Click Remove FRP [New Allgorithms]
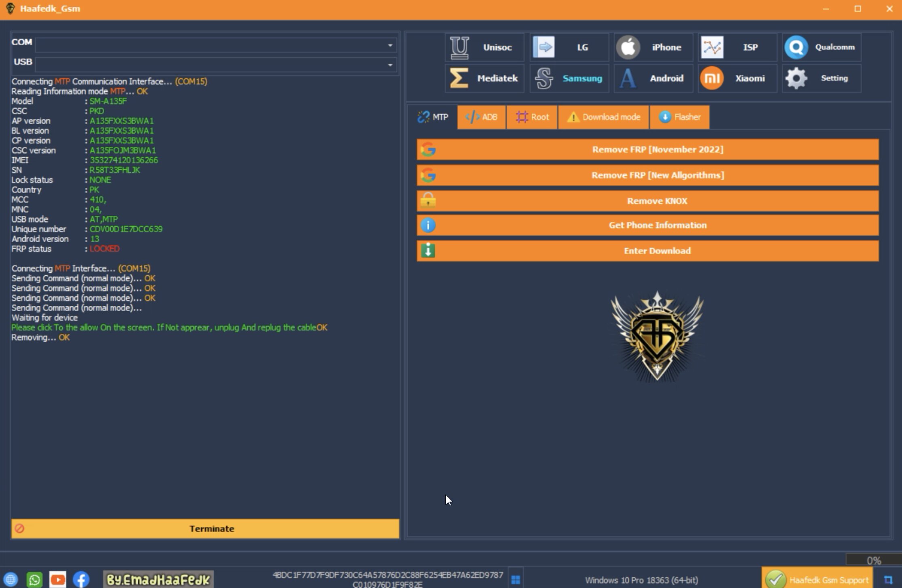902x588 pixels. (648, 175)
